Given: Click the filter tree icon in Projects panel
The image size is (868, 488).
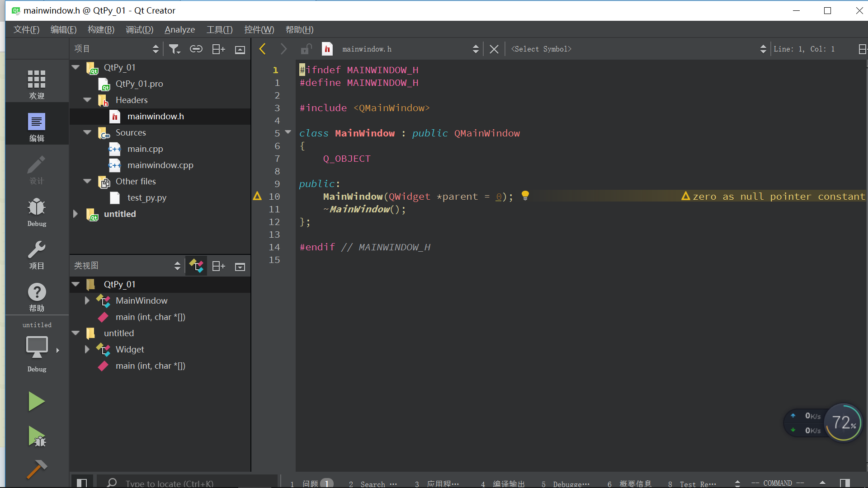Looking at the screenshot, I should [x=174, y=49].
